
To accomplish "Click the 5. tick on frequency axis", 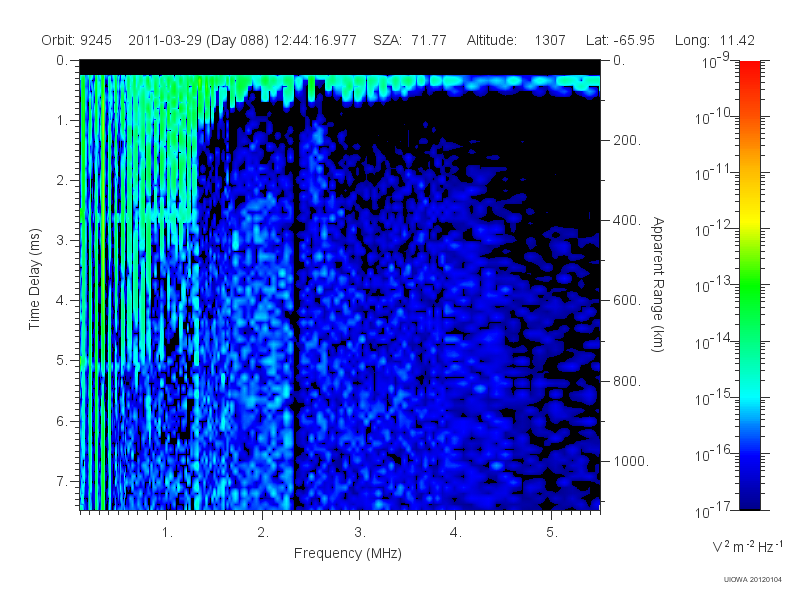I will [x=552, y=533].
